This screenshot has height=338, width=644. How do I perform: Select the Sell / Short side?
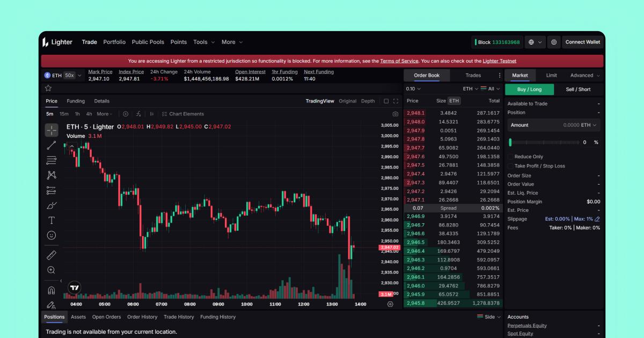coord(578,89)
